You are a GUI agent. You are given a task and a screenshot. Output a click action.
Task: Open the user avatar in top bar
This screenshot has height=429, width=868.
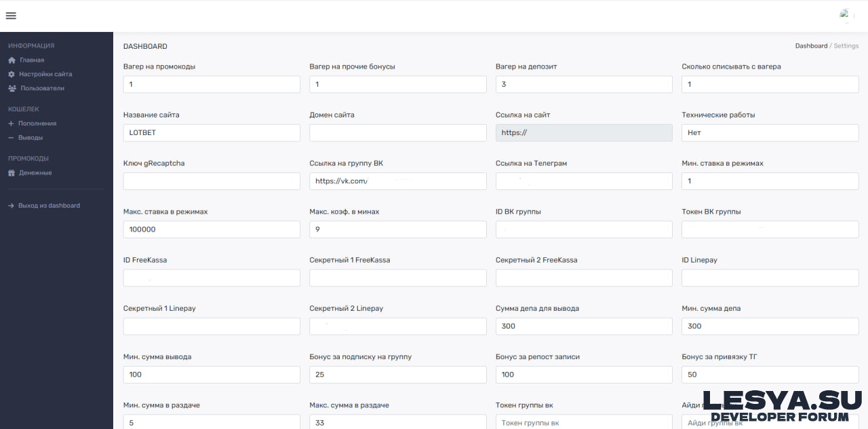click(845, 15)
